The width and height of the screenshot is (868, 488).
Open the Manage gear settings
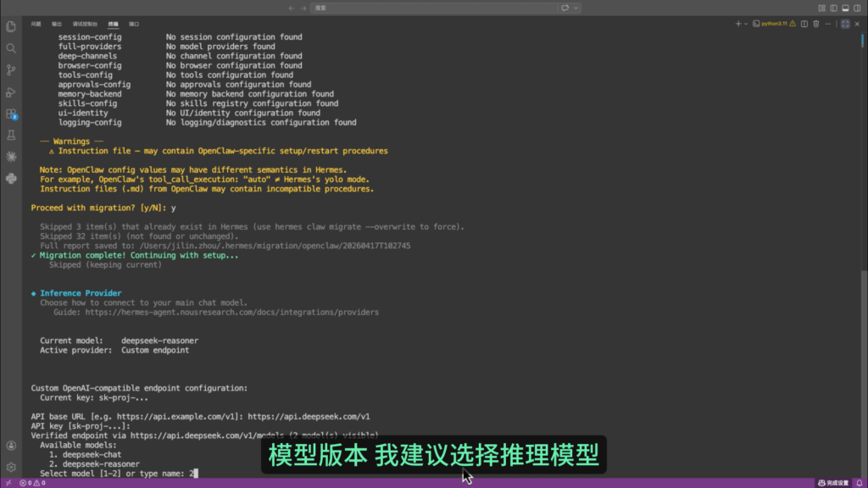pyautogui.click(x=11, y=467)
